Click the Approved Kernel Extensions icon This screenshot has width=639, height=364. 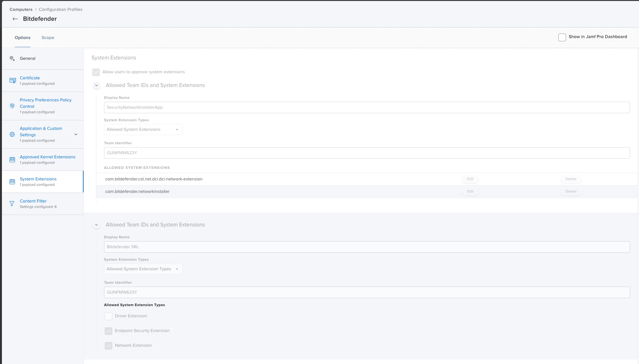tap(12, 160)
